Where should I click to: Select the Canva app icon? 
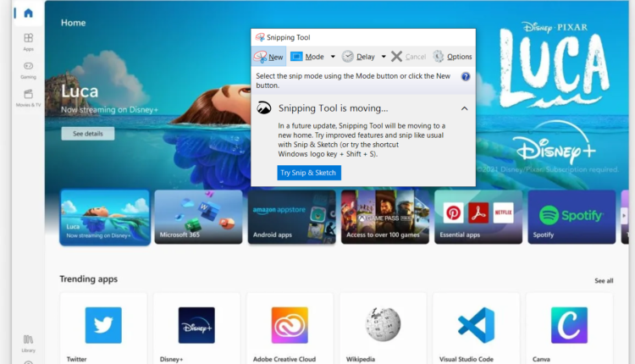click(x=569, y=324)
